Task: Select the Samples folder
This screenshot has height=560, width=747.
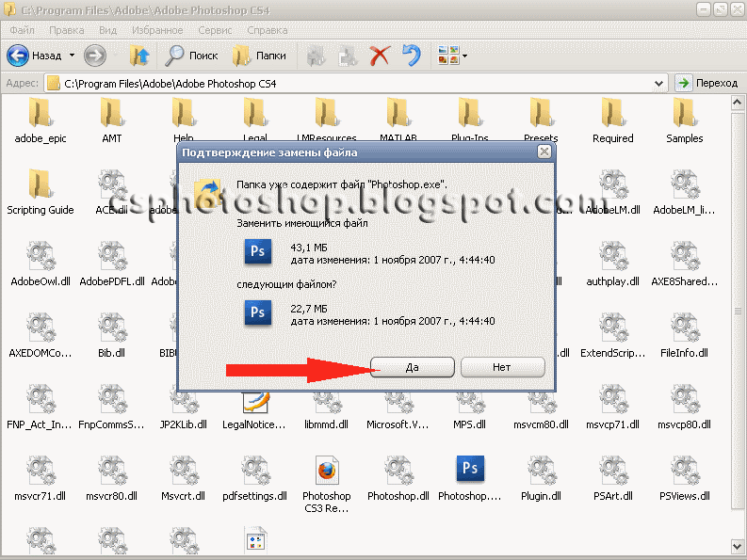Action: click(685, 120)
